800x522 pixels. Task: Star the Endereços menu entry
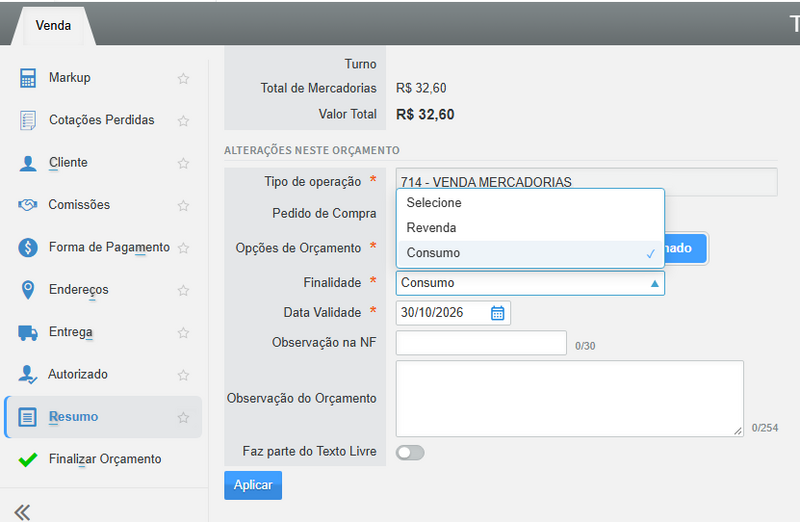[183, 290]
